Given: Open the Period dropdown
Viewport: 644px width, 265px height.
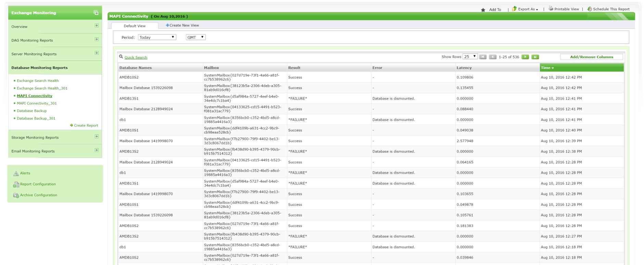Looking at the screenshot, I should [157, 37].
